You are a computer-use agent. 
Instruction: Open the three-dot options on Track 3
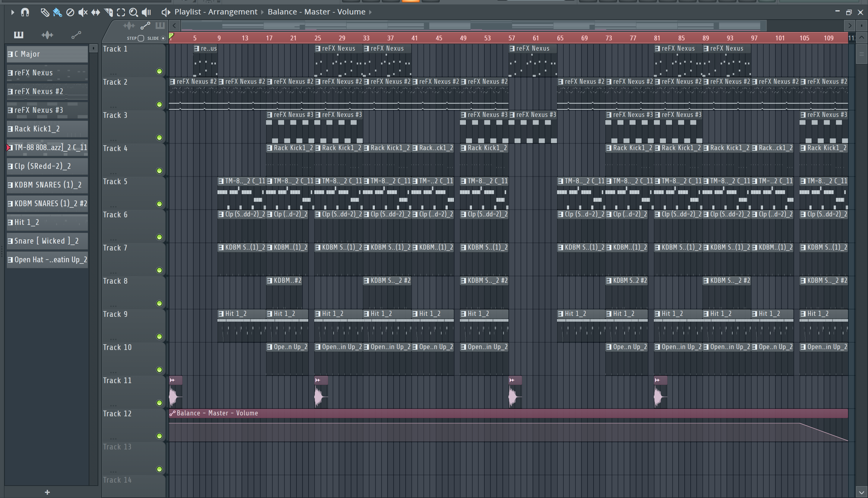(113, 140)
